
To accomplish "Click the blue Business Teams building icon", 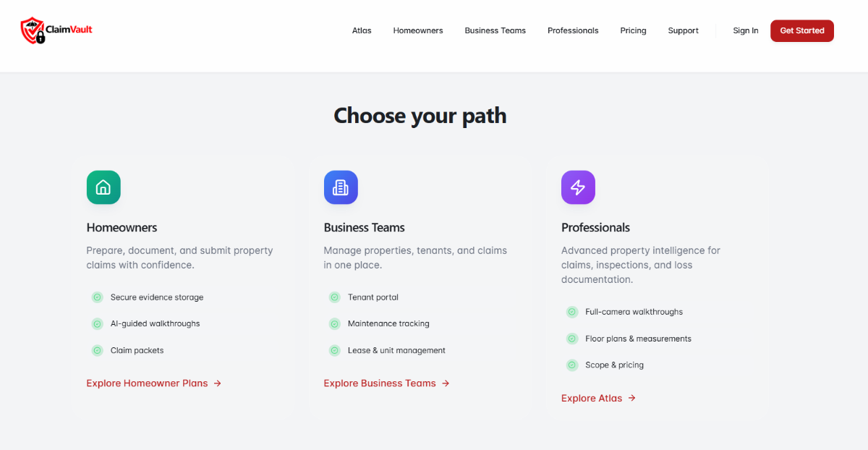I will pos(341,187).
